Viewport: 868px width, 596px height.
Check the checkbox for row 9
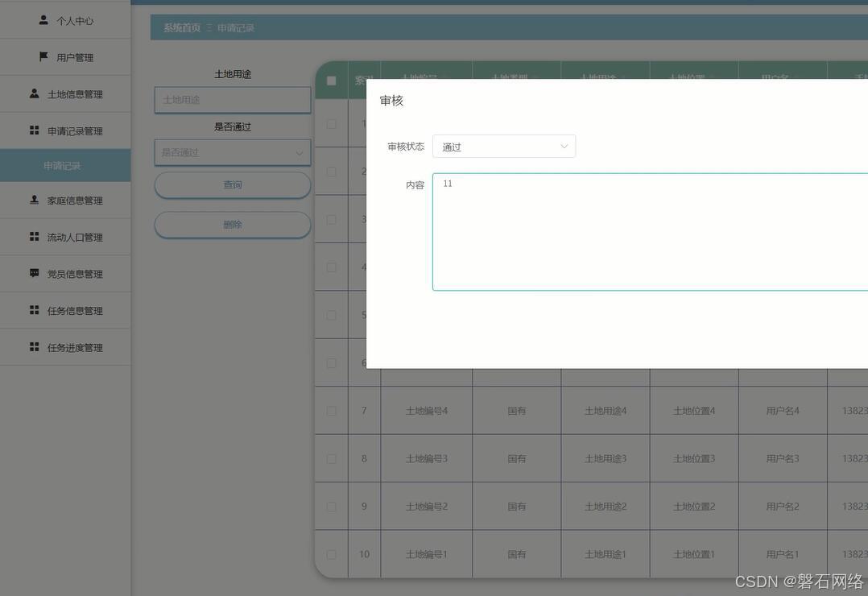click(331, 507)
